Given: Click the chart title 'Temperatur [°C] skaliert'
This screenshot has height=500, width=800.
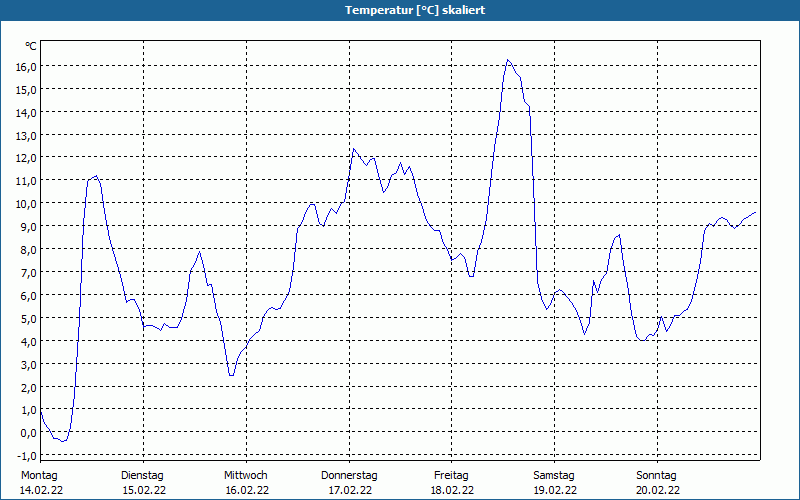Looking at the screenshot, I should (415, 10).
